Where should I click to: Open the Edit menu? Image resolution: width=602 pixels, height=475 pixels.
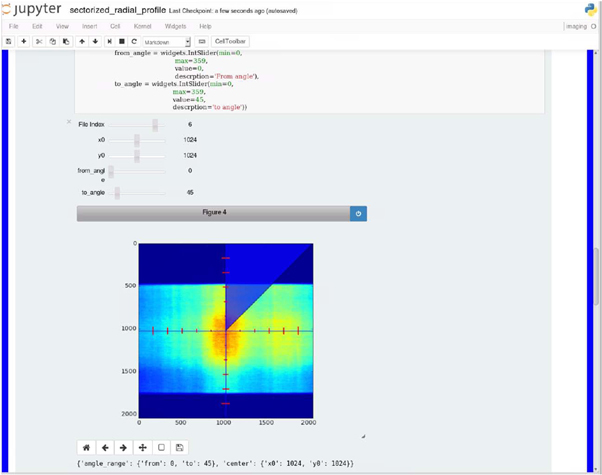(37, 26)
